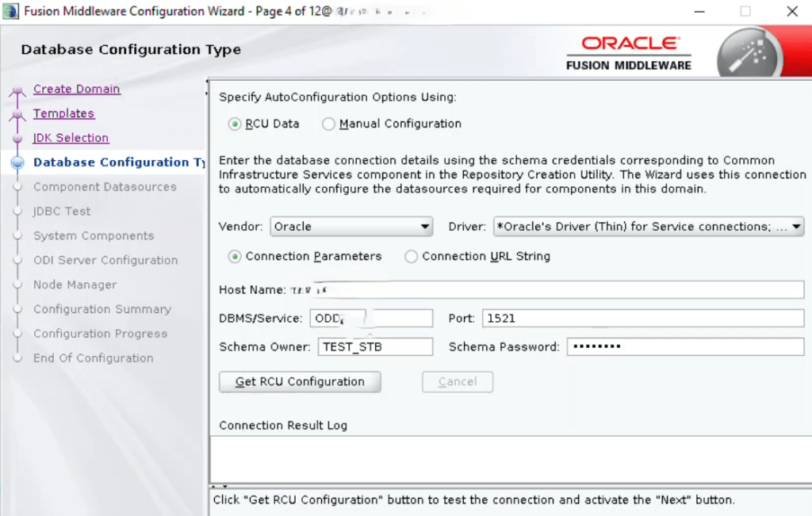The width and height of the screenshot is (812, 516).
Task: Click the Schema Owner field TEST_STB
Action: (375, 347)
